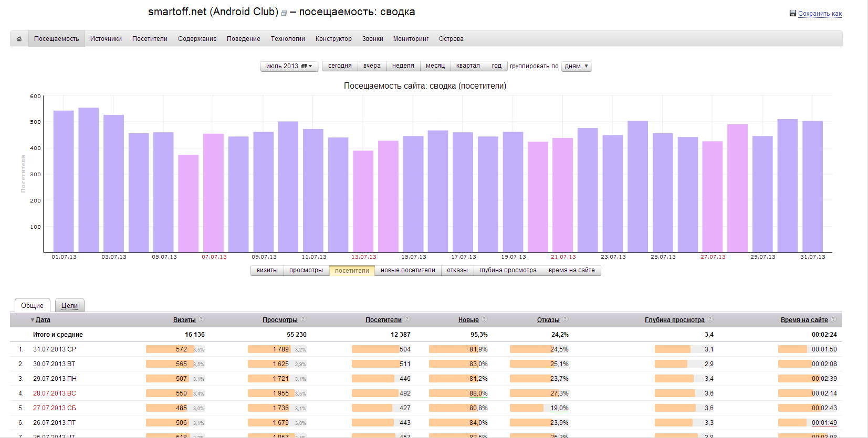The width and height of the screenshot is (868, 438).
Task: Click the 31.07.2013 СР table row
Action: click(x=54, y=349)
